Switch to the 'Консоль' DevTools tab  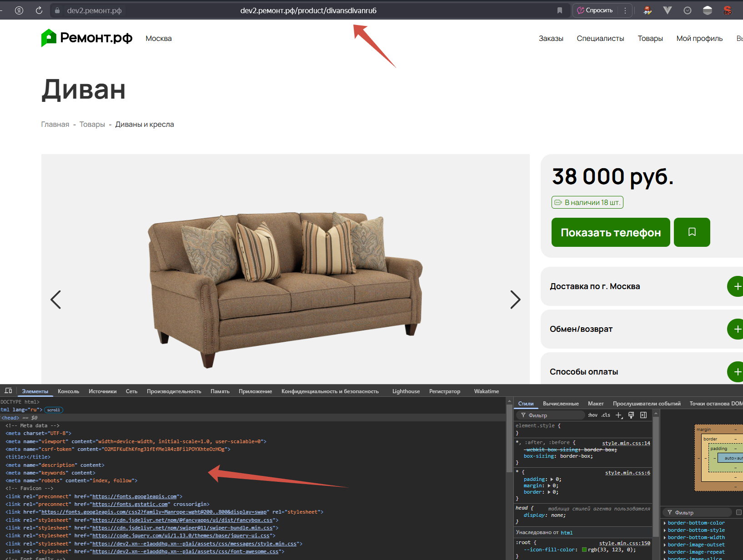tap(68, 391)
